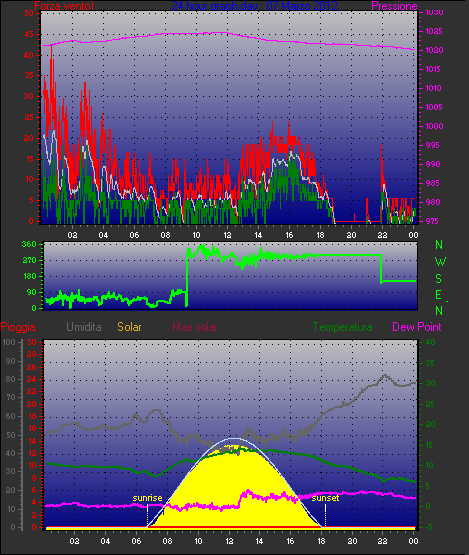Click hour "06" on the wind chart time axis
This screenshot has height=555, width=469.
(134, 235)
